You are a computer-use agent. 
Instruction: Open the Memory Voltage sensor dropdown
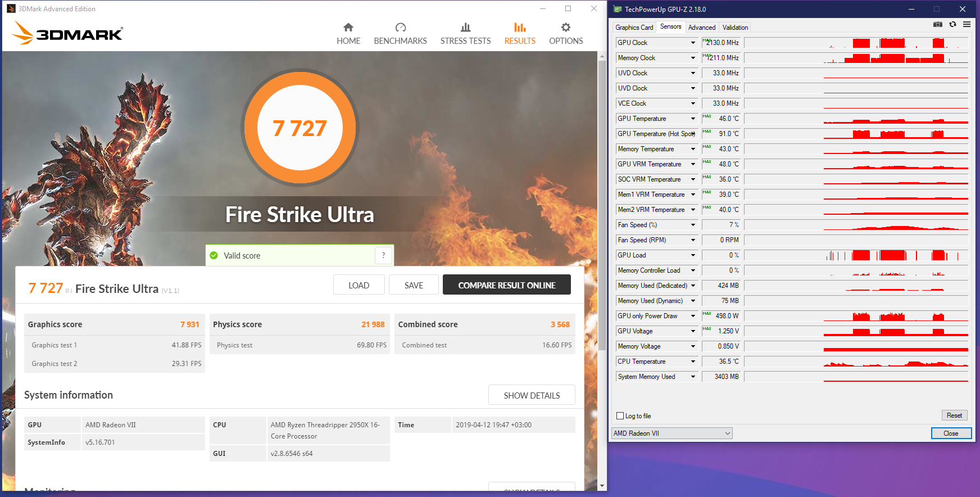coord(693,346)
